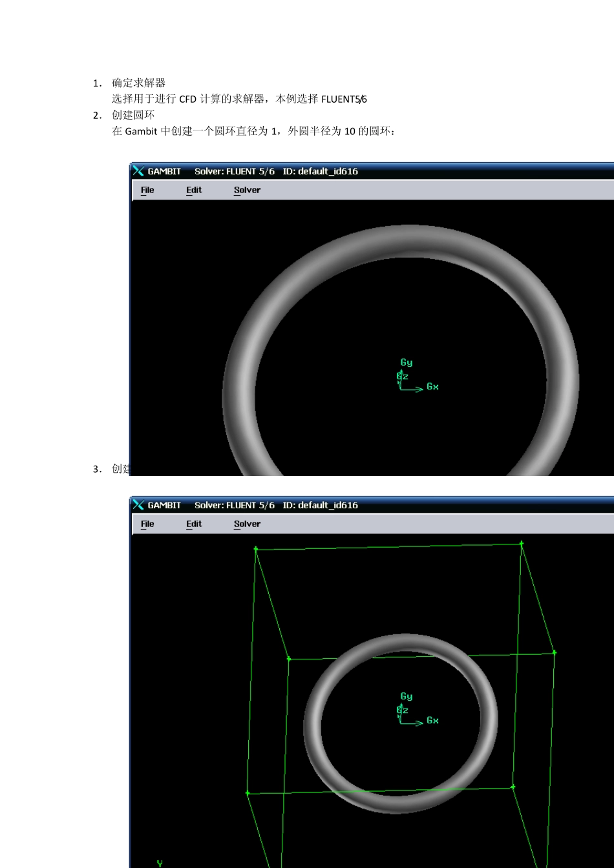Click the lower GAMBIT window title bar text
The image size is (614, 868).
(x=252, y=505)
